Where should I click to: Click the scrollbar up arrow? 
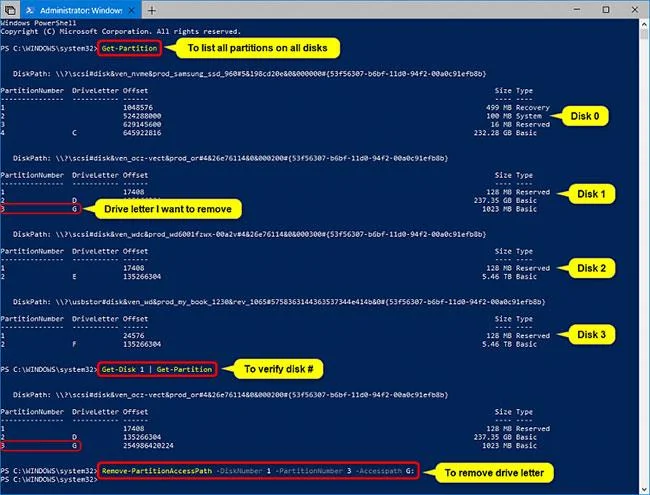[x=644, y=24]
